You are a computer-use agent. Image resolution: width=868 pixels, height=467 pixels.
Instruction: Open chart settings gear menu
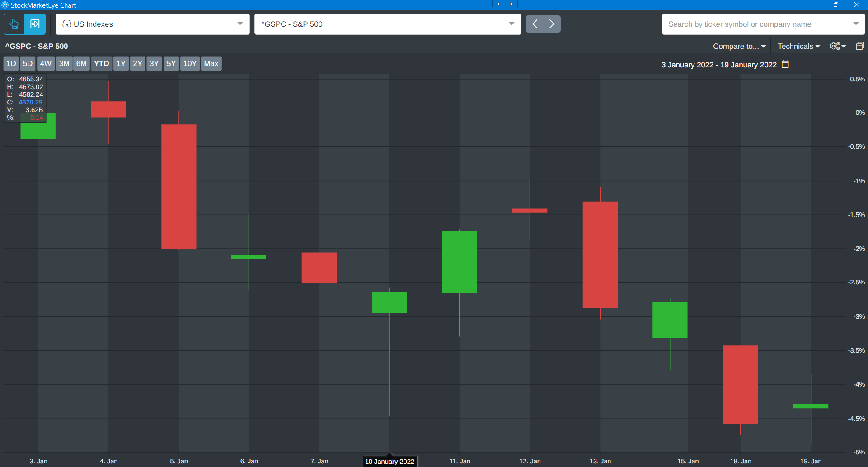[x=838, y=46]
